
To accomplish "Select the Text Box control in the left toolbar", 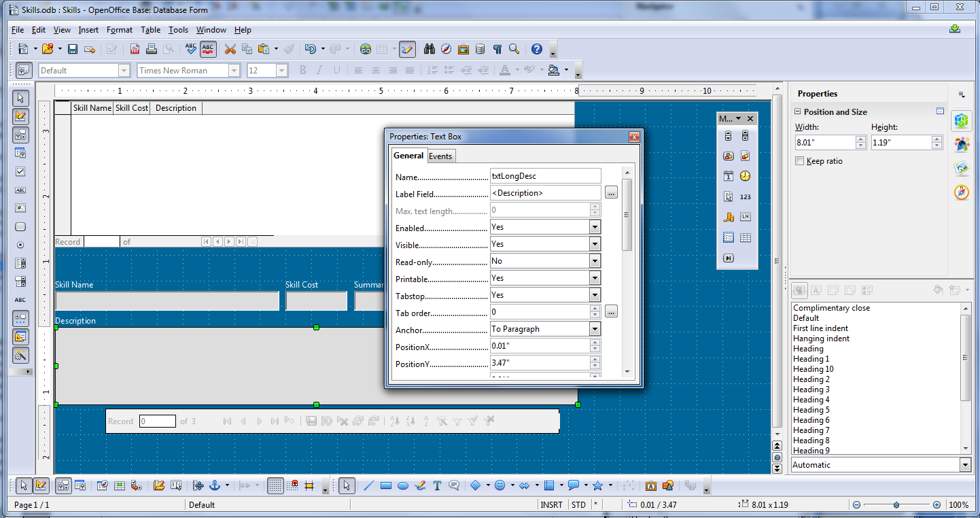I will pyautogui.click(x=20, y=191).
